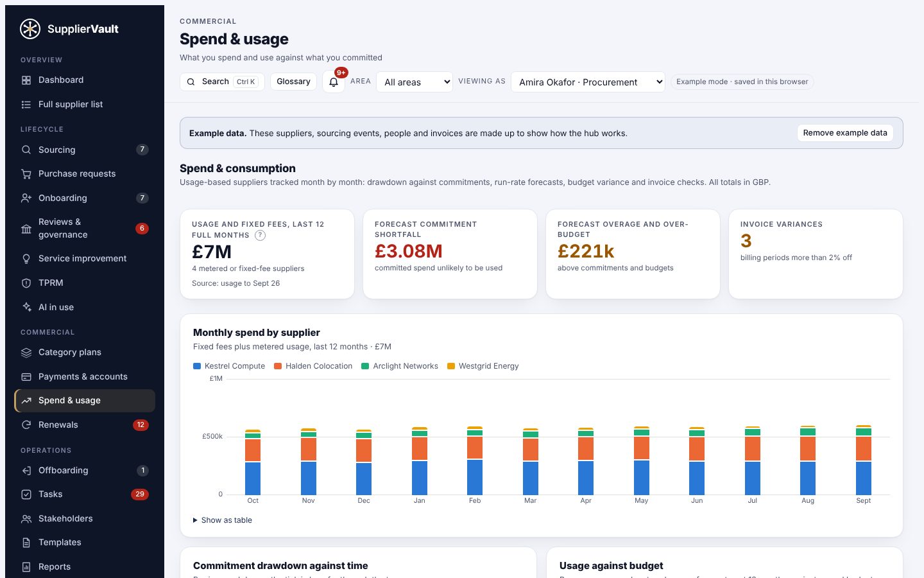Click the Renewals refresh icon
Screen dimensions: 924x578
[x=26, y=425]
